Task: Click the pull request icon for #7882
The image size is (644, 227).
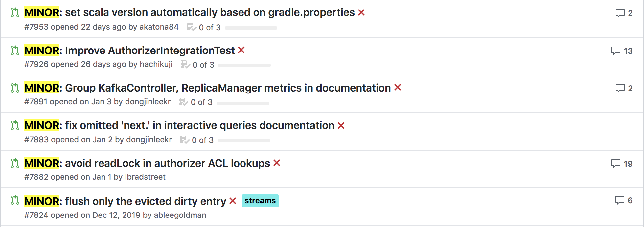Action: (x=15, y=163)
